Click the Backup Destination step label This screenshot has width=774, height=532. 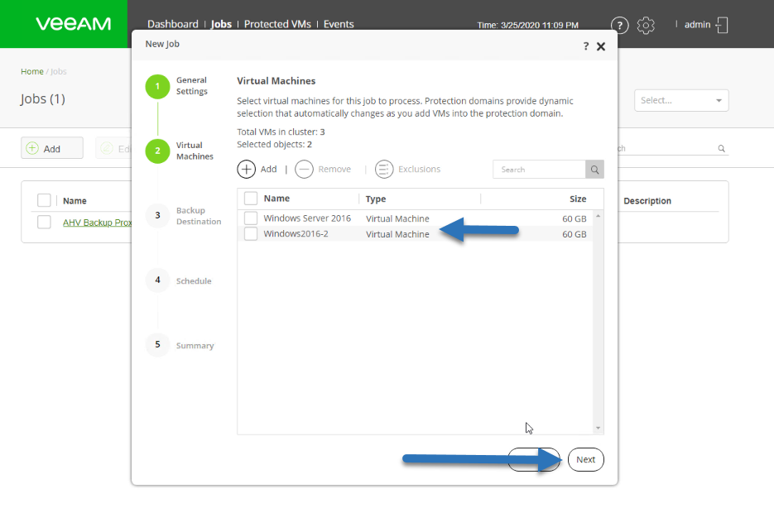(x=199, y=216)
